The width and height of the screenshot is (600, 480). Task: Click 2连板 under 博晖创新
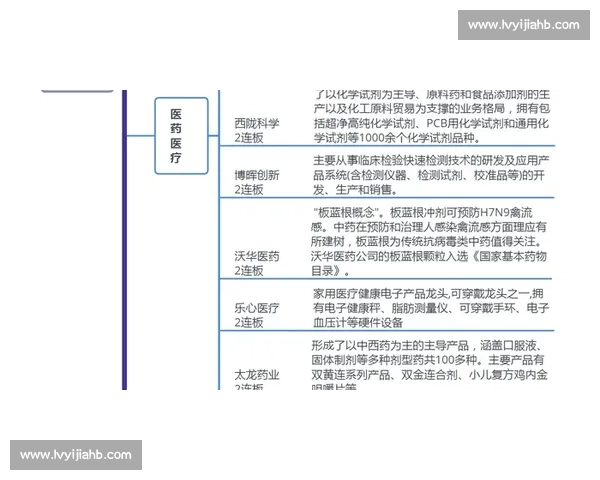coord(249,189)
